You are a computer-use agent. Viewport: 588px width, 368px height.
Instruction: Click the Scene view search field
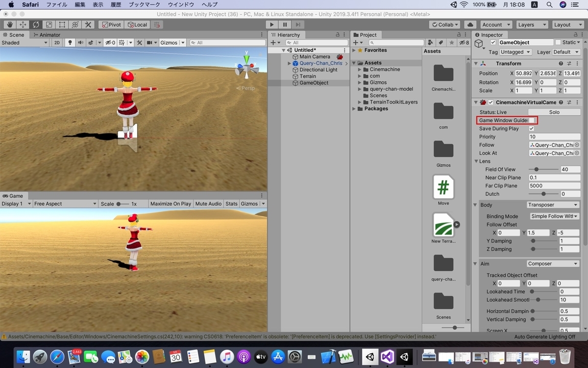226,43
